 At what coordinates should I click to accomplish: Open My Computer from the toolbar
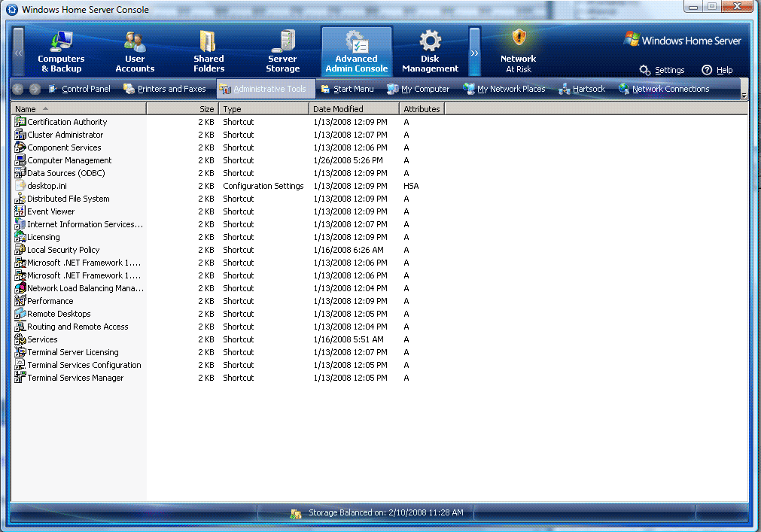click(x=419, y=90)
